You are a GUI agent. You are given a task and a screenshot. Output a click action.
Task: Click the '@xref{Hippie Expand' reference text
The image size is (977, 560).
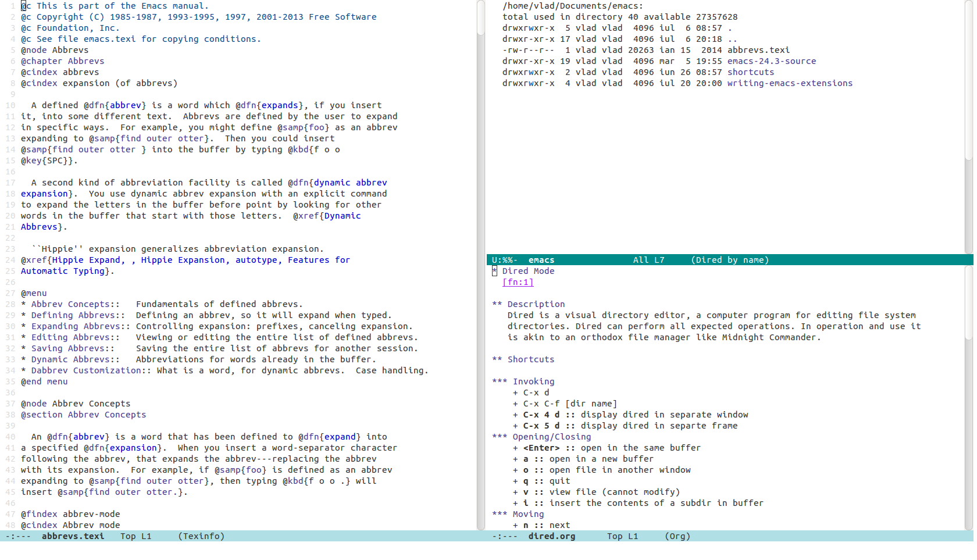point(70,260)
